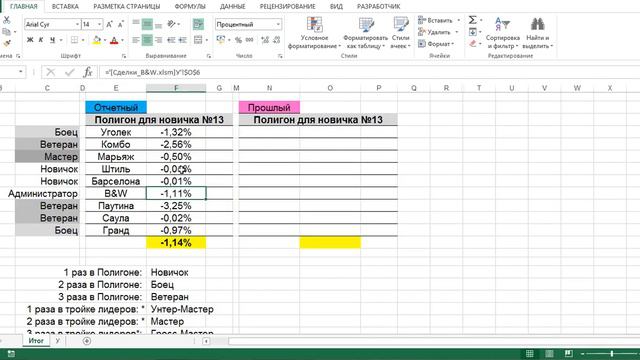Viewport: 640px width, 360px height.
Task: Open the Arial Cyr font name dropdown
Action: [77, 24]
